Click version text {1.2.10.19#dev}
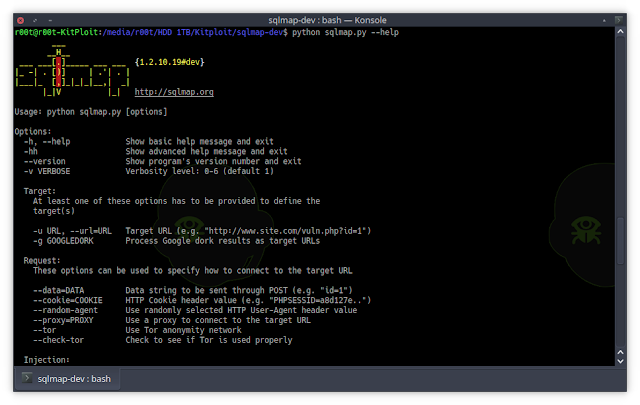The height and width of the screenshot is (405, 640). [169, 62]
